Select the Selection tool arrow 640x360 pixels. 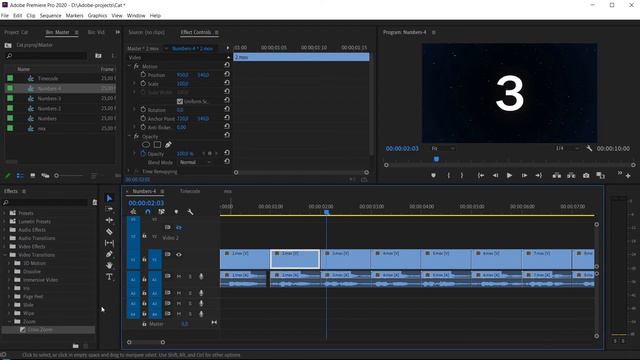pos(109,198)
